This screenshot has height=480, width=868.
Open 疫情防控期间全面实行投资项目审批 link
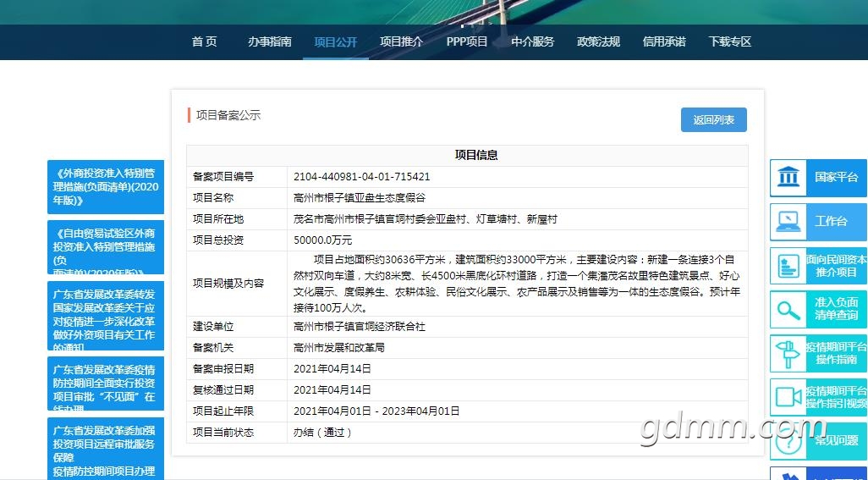(x=106, y=383)
